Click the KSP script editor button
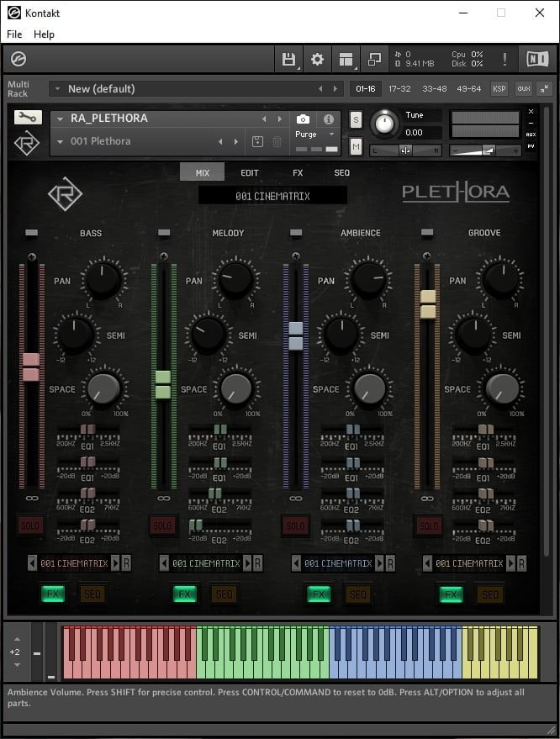This screenshot has height=739, width=560. point(499,88)
